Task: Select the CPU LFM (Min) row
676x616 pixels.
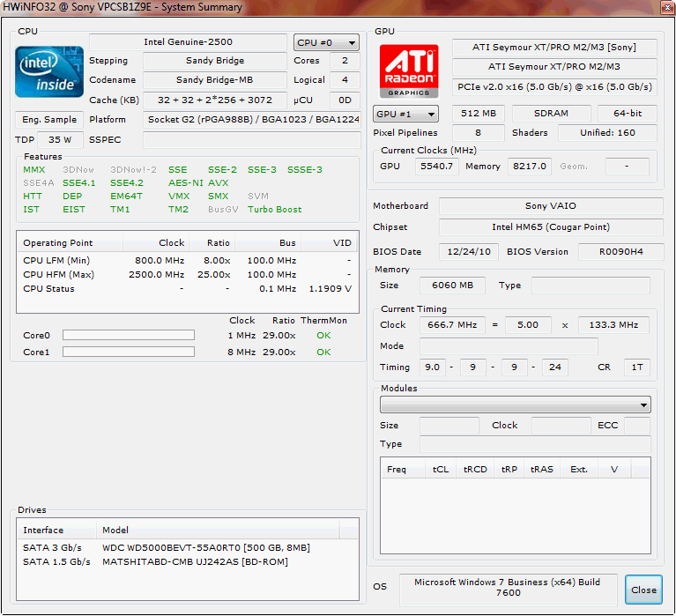Action: coord(188,260)
